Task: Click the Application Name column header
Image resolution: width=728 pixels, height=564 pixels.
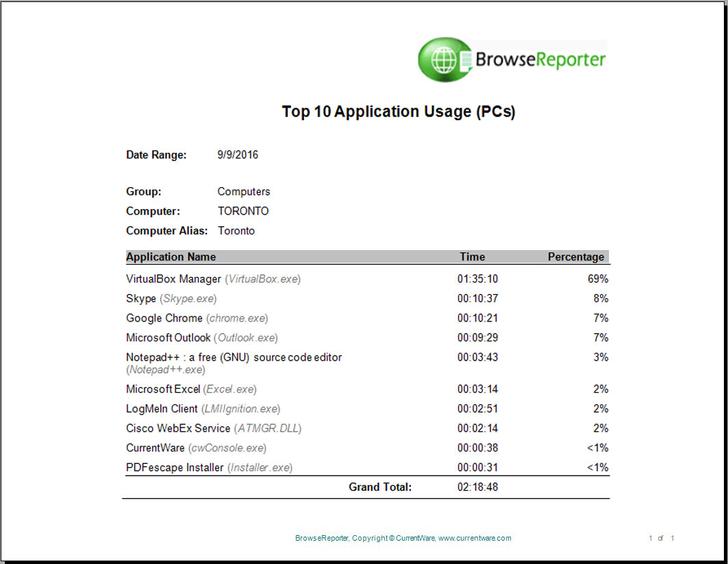Action: point(171,257)
